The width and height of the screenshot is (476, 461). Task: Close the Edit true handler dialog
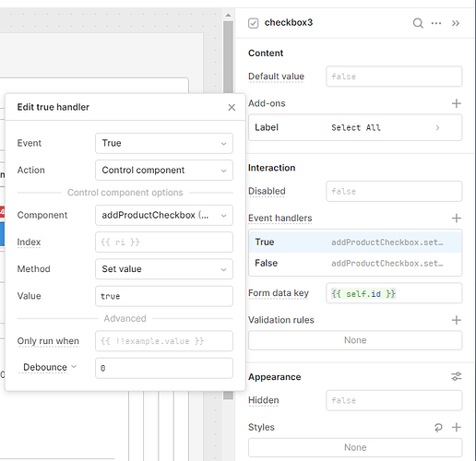click(232, 107)
